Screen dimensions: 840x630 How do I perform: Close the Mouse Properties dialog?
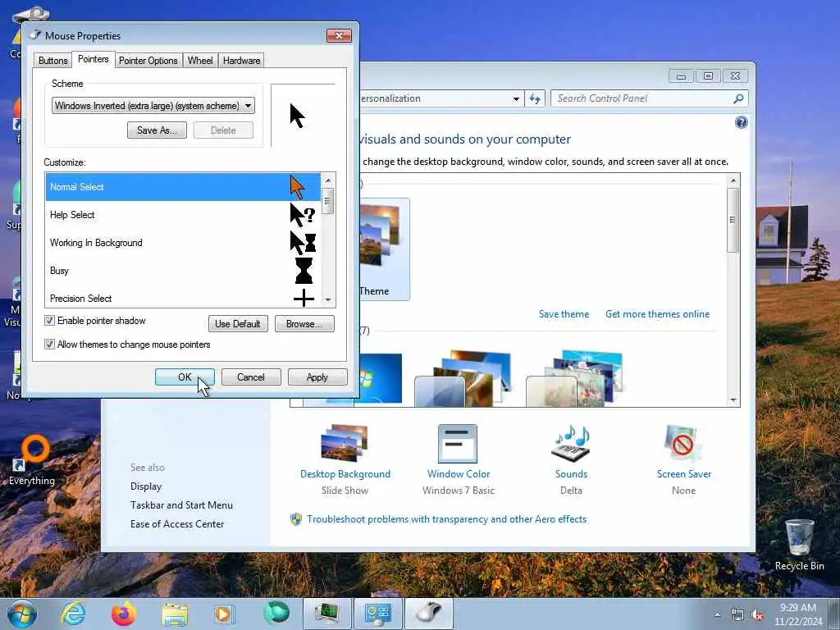click(339, 35)
